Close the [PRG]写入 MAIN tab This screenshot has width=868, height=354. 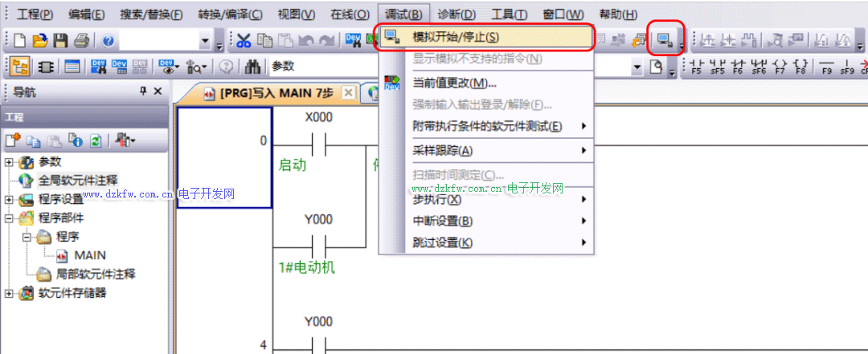pos(348,93)
